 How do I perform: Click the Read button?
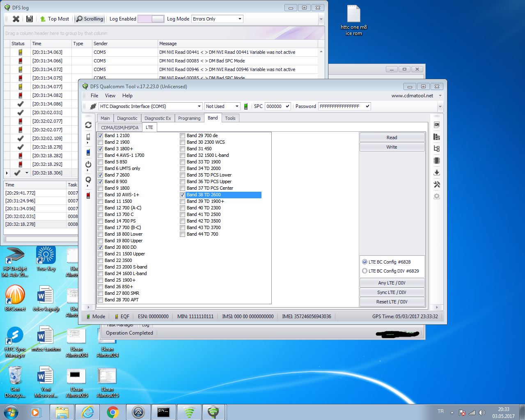tap(392, 138)
